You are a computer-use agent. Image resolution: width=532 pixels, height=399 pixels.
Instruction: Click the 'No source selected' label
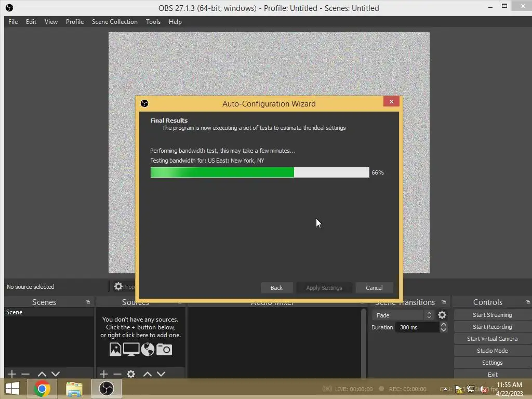[31, 287]
